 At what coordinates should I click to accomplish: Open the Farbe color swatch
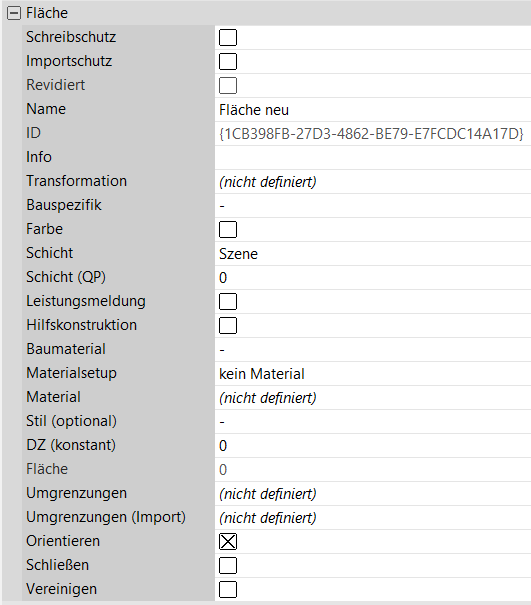(228, 230)
